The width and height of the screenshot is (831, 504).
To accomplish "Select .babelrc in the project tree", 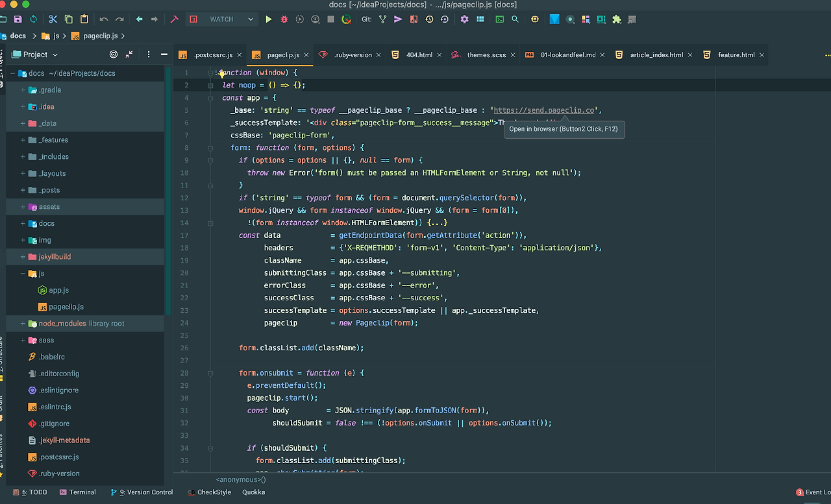I will tap(47, 357).
